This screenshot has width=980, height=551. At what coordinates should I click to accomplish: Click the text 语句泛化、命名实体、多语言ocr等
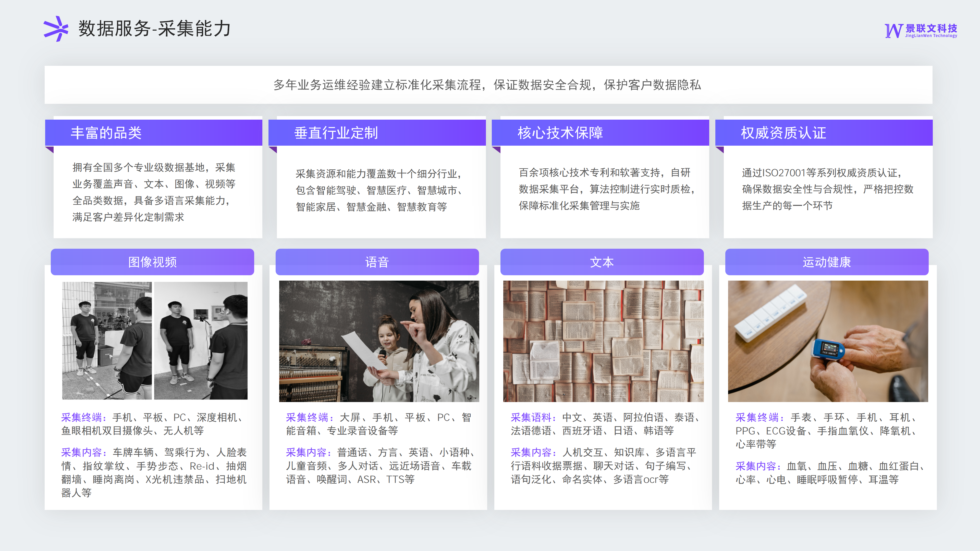tap(590, 480)
